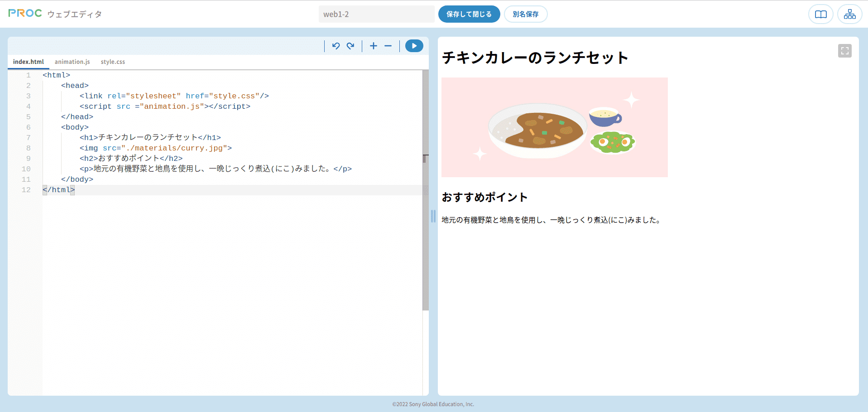
Task: Click the pane splitter handle
Action: [x=433, y=216]
